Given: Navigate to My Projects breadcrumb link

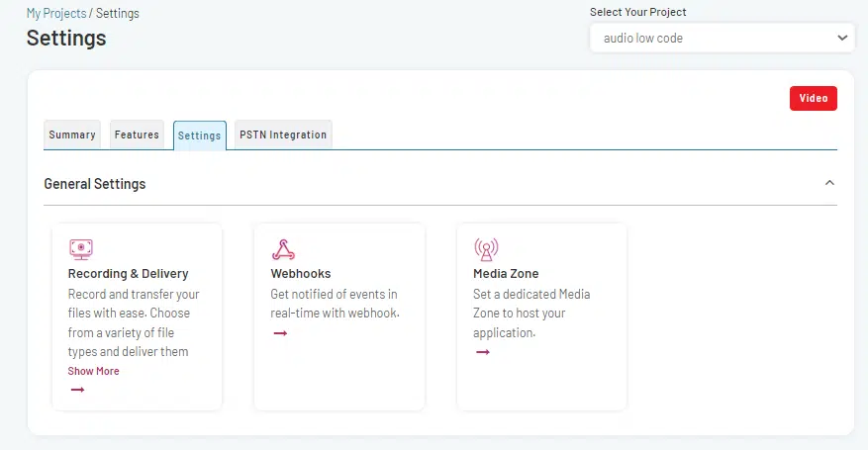Looking at the screenshot, I should click(x=57, y=14).
